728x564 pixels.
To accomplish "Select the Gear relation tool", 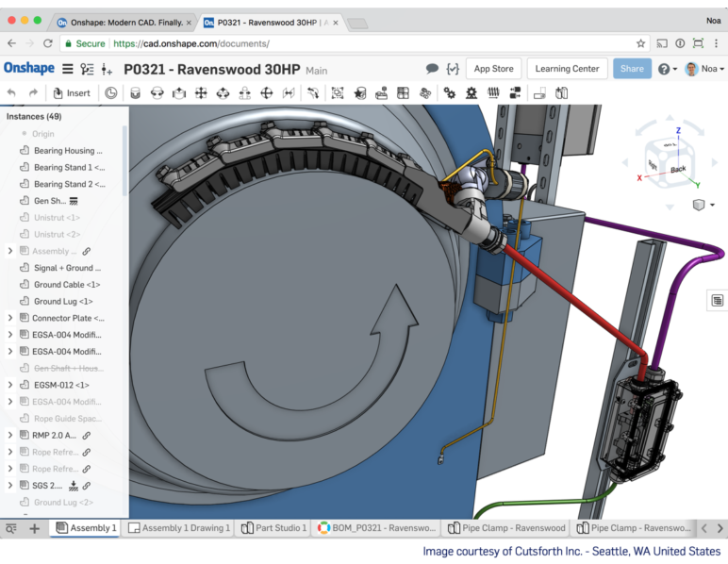I will (450, 93).
